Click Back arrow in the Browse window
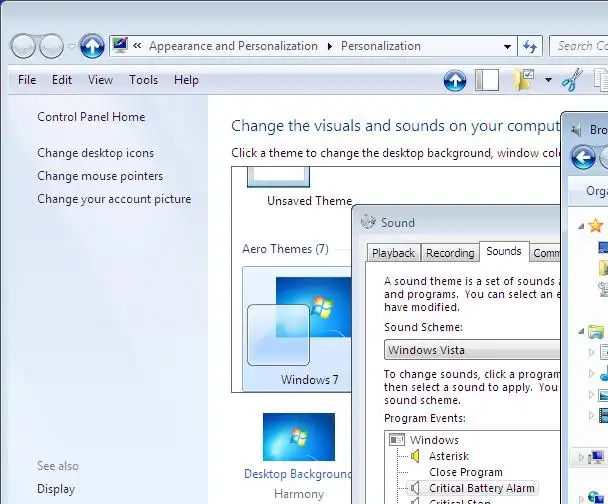This screenshot has height=504, width=608. tap(583, 157)
